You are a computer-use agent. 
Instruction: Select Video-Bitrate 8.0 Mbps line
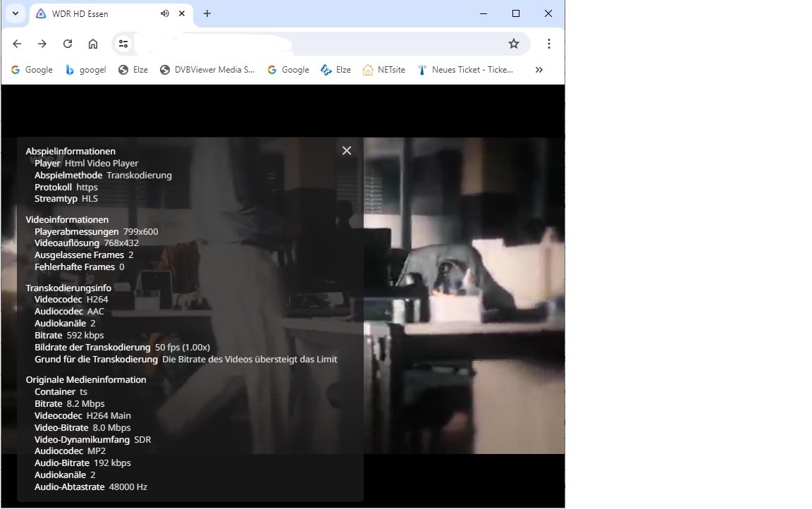coord(82,428)
